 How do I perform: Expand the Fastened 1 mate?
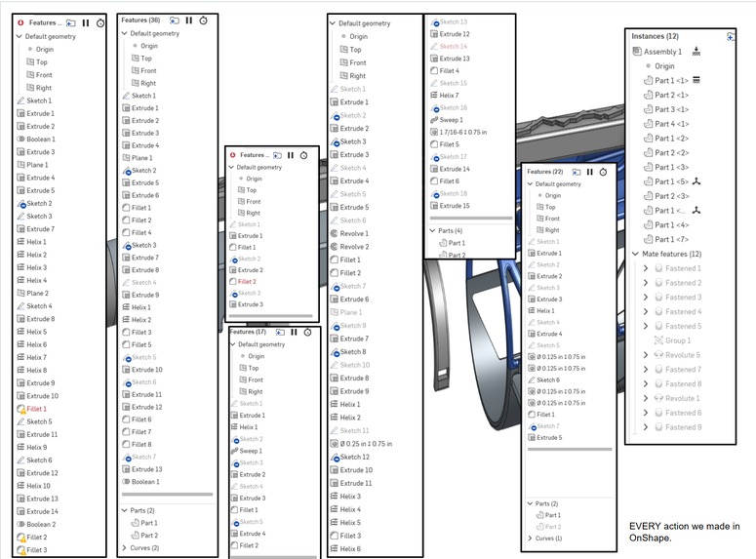click(x=646, y=268)
